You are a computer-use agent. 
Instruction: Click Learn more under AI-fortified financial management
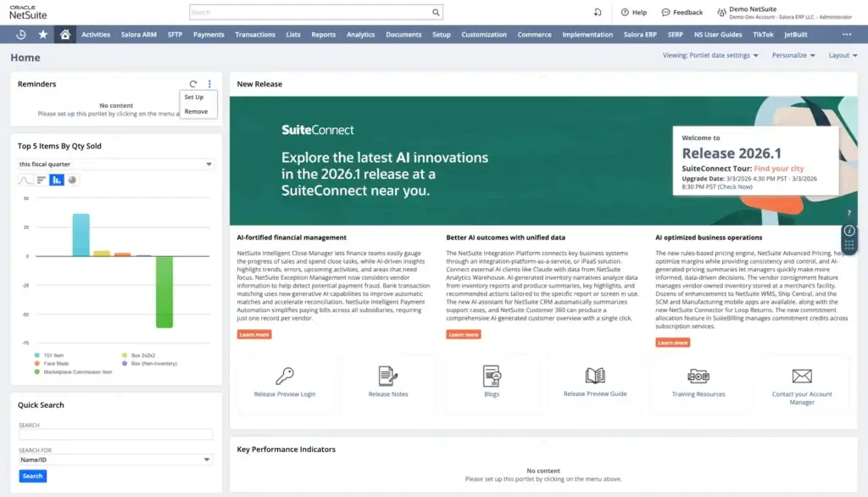(254, 335)
